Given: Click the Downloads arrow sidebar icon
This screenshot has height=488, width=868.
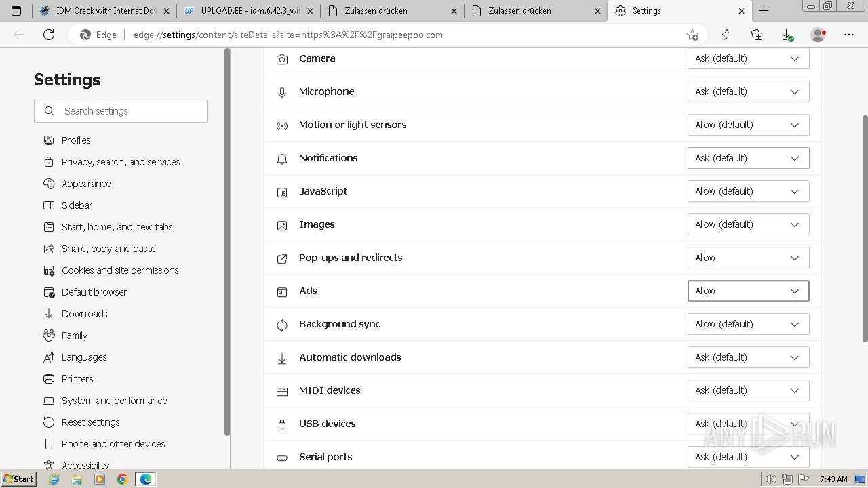Looking at the screenshot, I should [49, 314].
